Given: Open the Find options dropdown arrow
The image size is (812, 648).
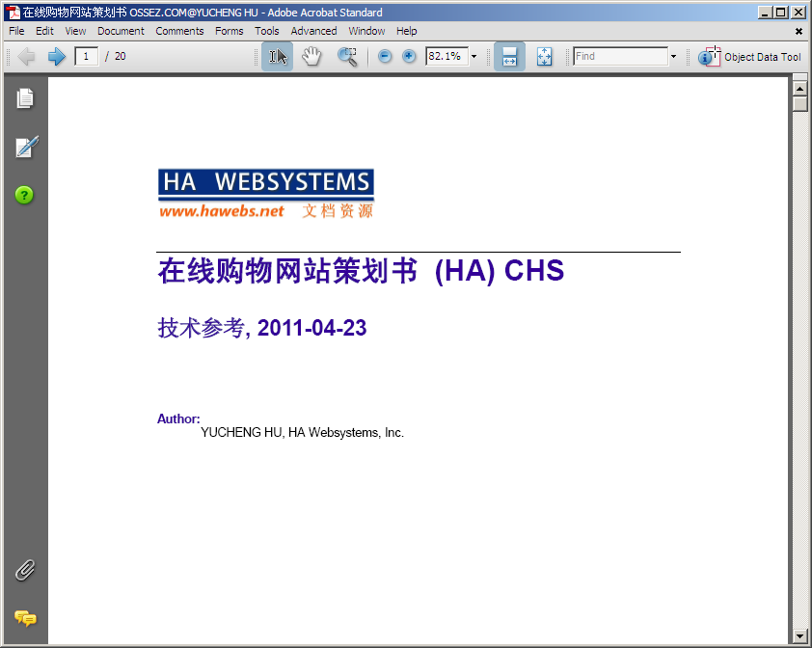Looking at the screenshot, I should (673, 57).
